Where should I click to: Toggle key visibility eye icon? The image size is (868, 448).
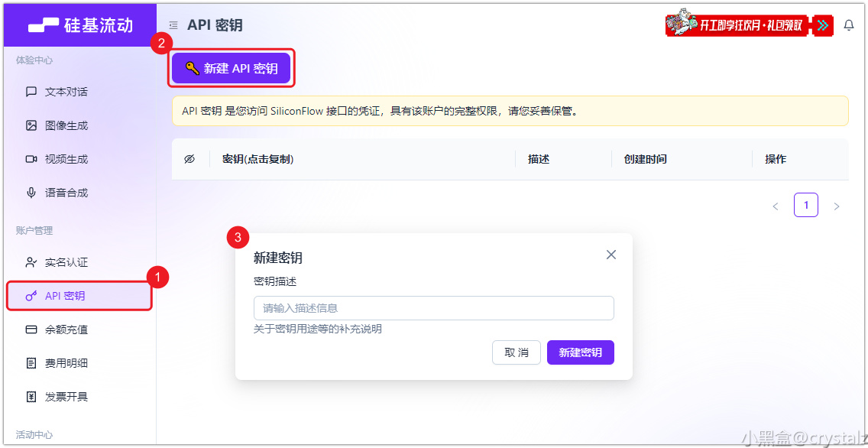click(189, 160)
